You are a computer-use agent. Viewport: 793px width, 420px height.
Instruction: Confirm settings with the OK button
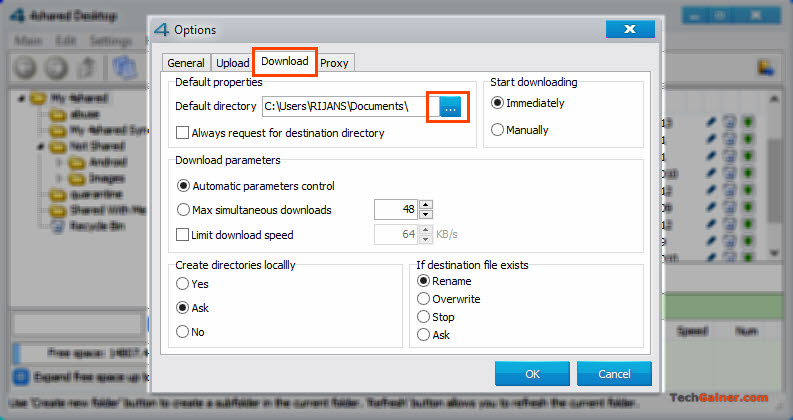533,373
